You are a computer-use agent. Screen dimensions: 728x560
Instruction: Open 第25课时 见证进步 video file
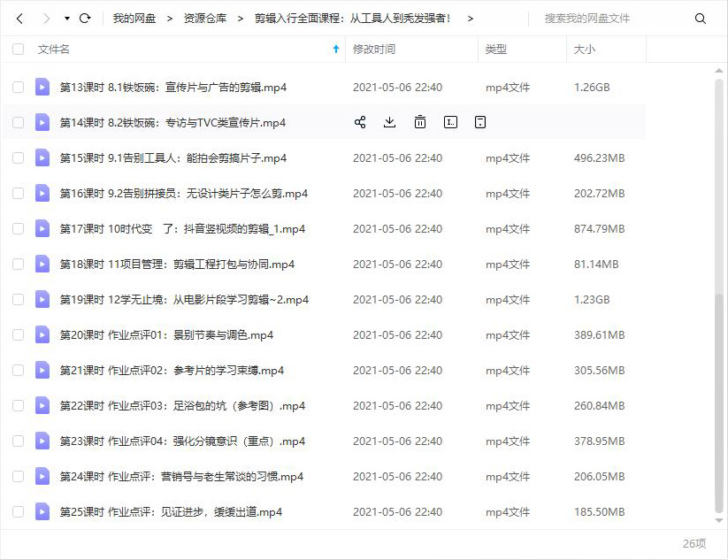171,511
